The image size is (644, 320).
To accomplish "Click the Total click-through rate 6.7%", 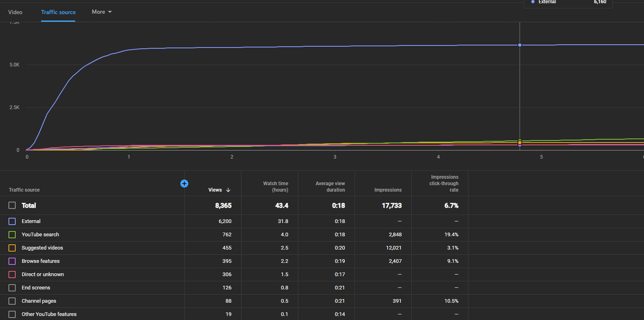I will 451,205.
